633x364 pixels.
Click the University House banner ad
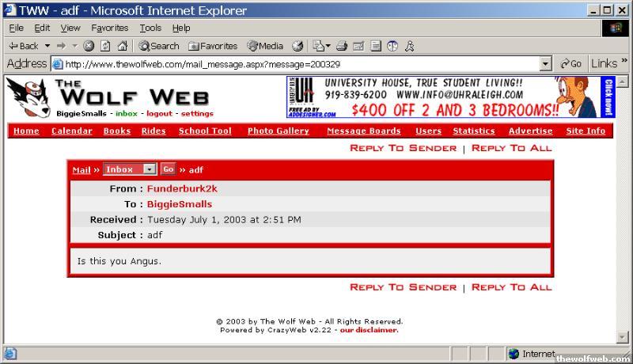pyautogui.click(x=450, y=97)
